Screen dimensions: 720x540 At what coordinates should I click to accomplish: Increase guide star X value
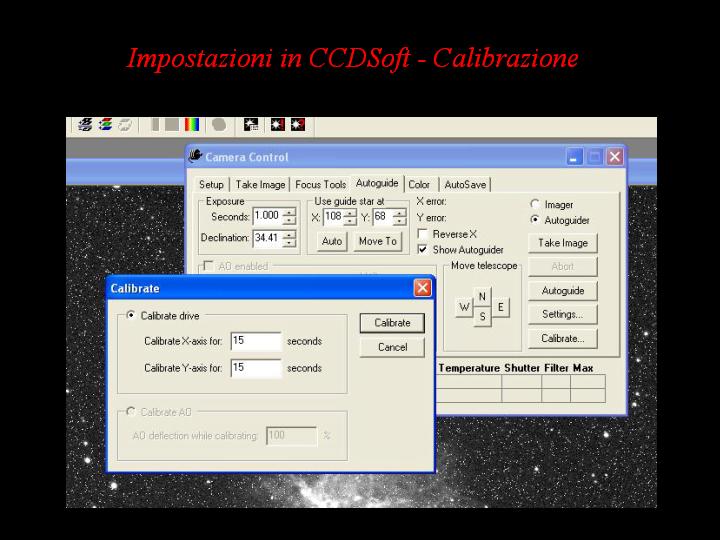(x=350, y=214)
